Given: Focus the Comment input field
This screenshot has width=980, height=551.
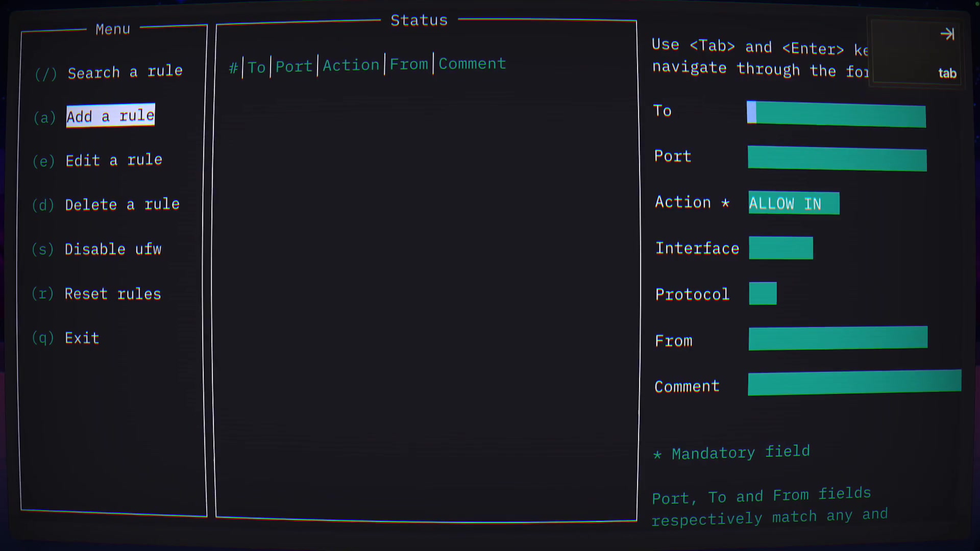Looking at the screenshot, I should point(854,383).
